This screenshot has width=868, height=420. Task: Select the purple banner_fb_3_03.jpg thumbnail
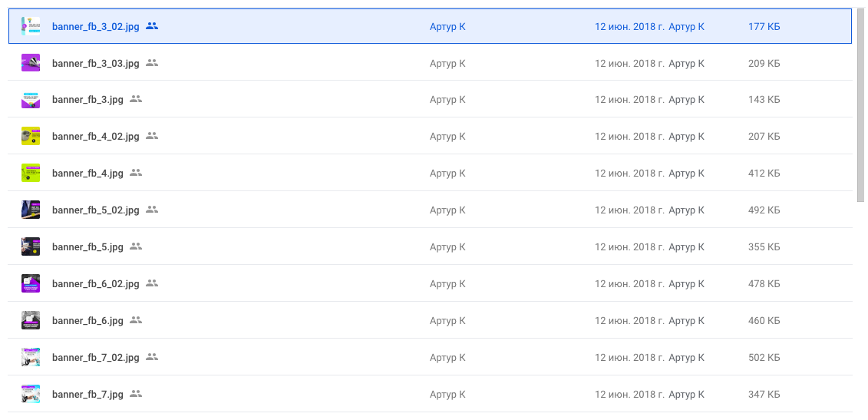[x=31, y=63]
